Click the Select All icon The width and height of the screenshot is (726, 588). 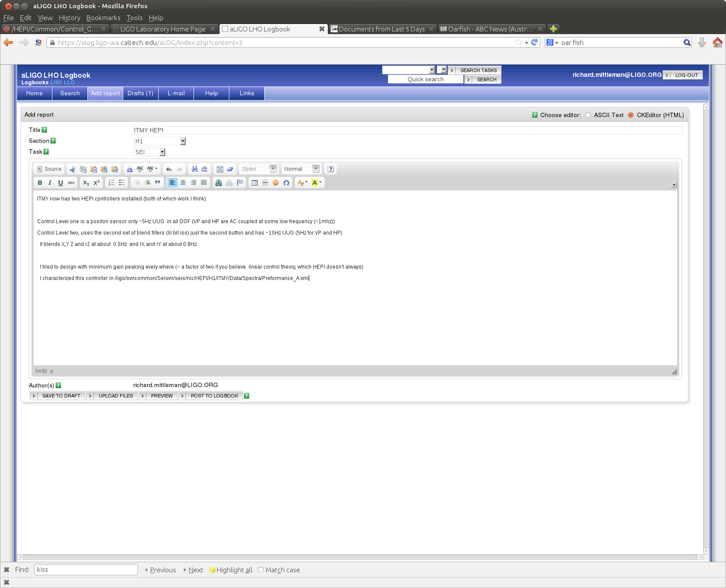click(x=220, y=169)
